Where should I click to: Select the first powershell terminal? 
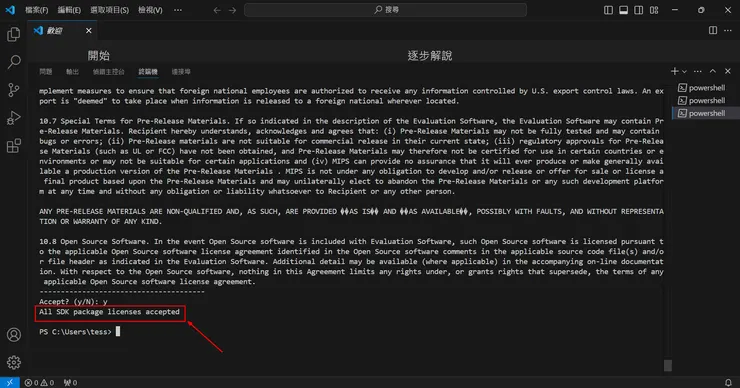[x=701, y=88]
